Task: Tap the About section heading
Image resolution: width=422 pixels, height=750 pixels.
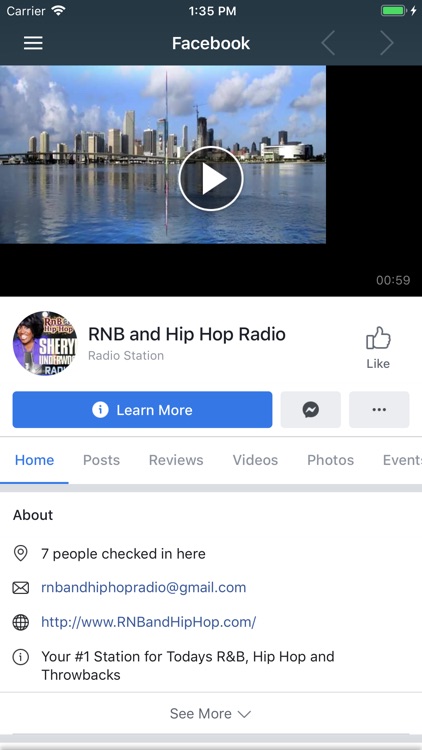Action: [33, 515]
